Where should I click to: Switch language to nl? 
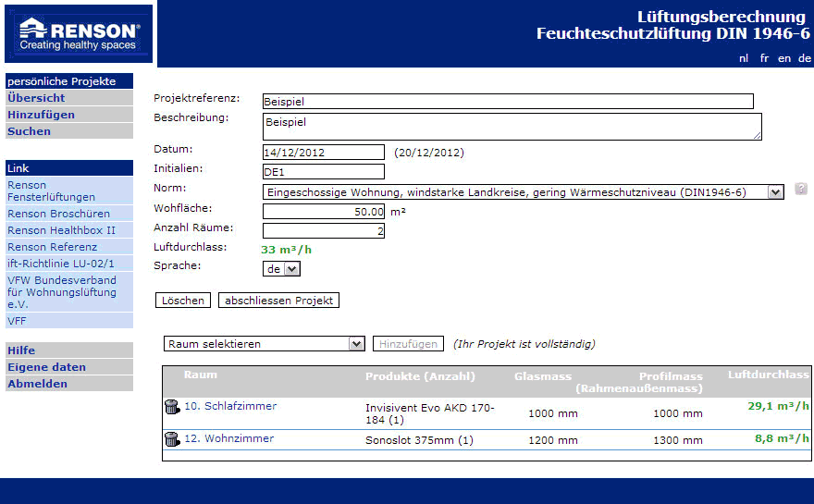click(x=744, y=58)
